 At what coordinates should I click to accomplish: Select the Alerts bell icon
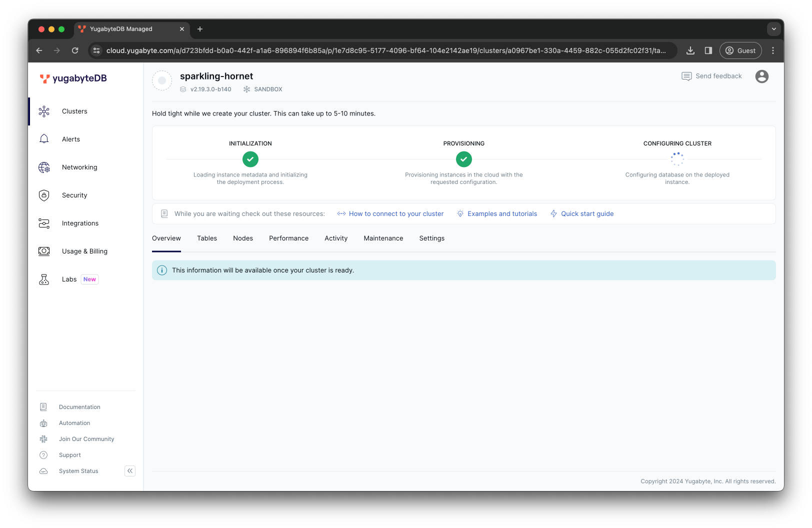(44, 139)
